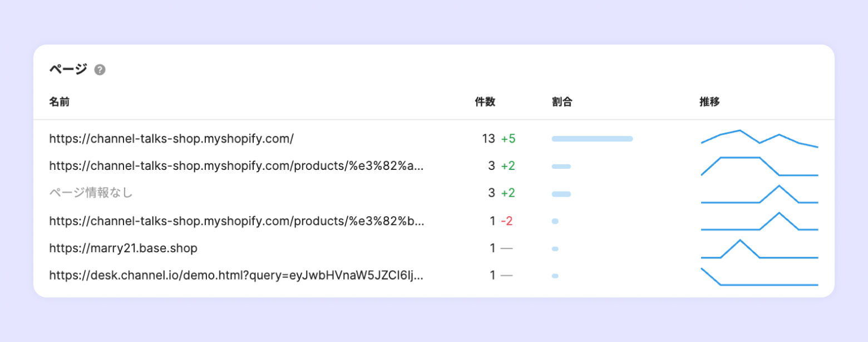
Task: Click the count 13 value
Action: [x=488, y=139]
